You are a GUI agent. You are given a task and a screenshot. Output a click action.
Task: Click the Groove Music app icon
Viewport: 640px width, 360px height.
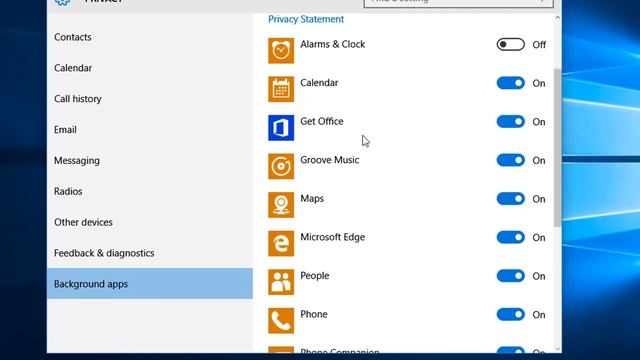point(281,166)
